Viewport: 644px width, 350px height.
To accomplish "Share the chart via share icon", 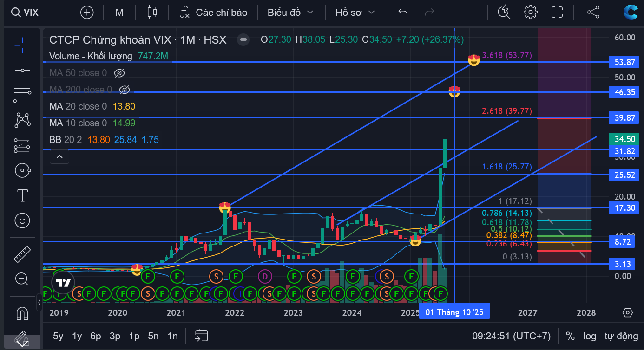I will point(593,13).
